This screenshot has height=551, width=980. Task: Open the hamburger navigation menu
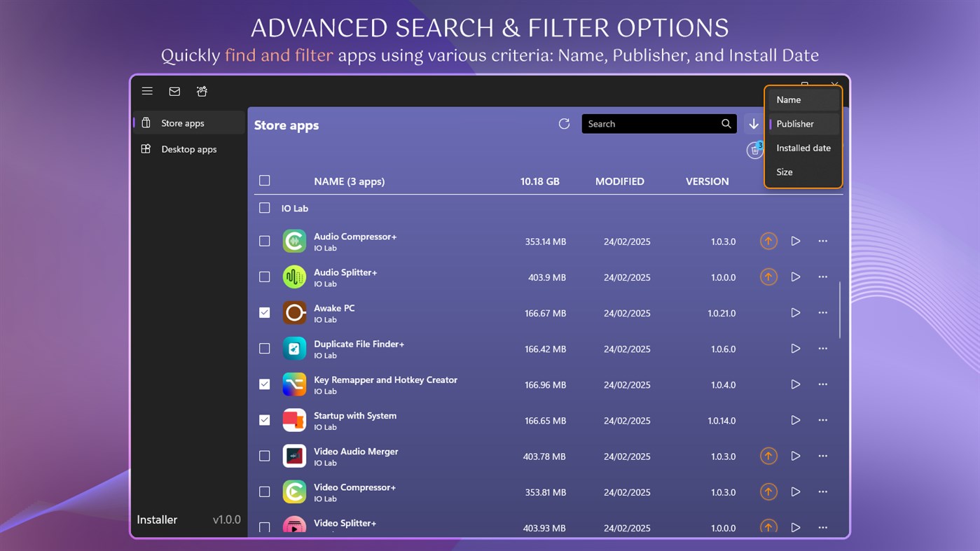point(147,91)
